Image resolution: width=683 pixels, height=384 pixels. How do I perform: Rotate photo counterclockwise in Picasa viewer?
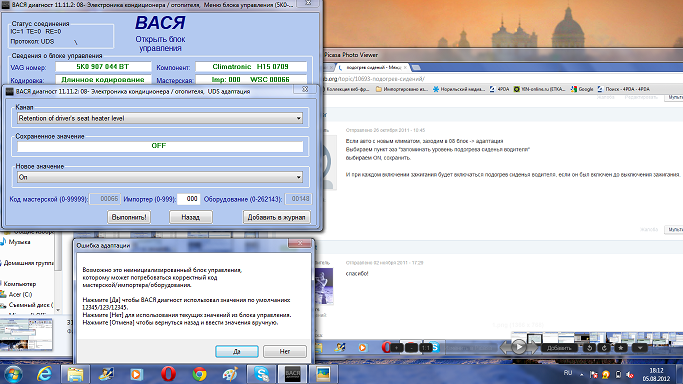click(589, 347)
